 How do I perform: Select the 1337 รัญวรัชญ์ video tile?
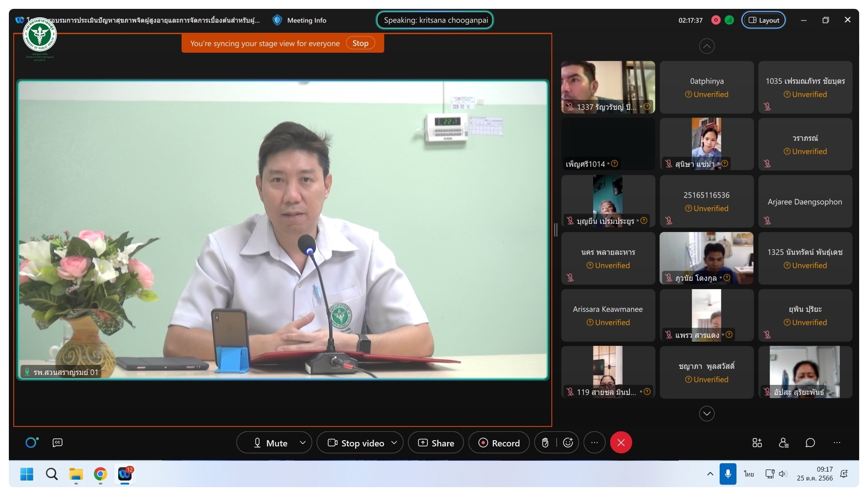608,87
